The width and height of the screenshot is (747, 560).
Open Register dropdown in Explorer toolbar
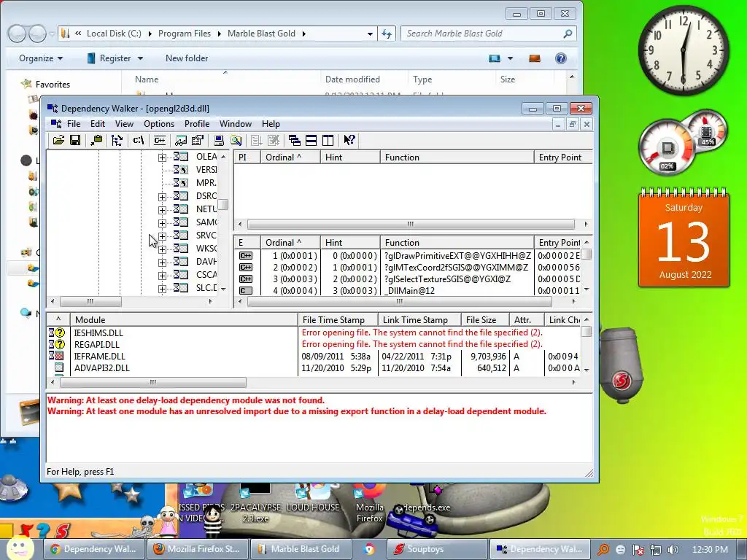(x=115, y=58)
